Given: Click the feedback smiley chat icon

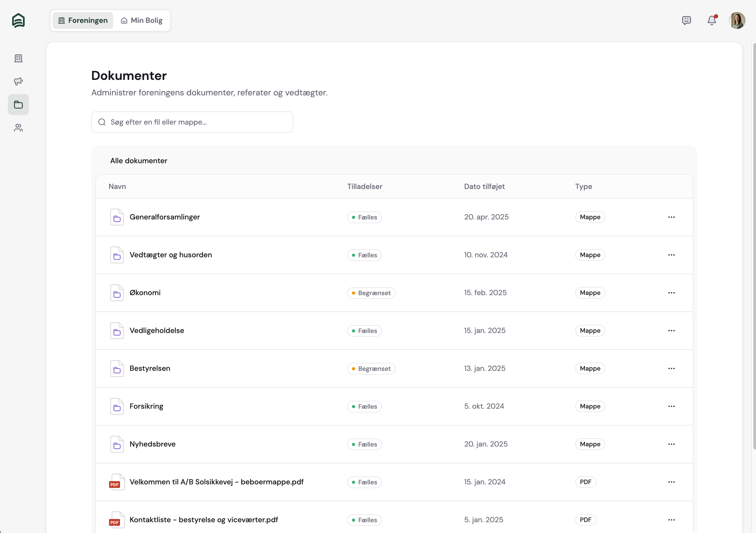Looking at the screenshot, I should pyautogui.click(x=686, y=20).
